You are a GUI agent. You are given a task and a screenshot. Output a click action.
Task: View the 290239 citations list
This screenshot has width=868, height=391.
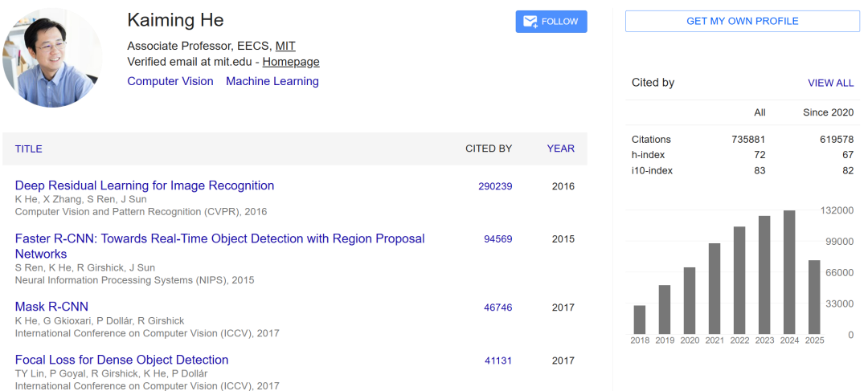(x=495, y=186)
